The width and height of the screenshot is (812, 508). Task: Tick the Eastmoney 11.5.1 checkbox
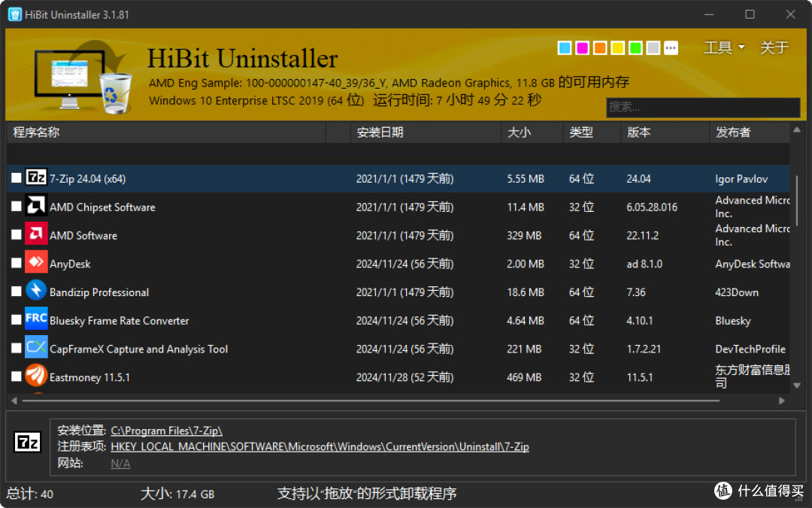[16, 376]
